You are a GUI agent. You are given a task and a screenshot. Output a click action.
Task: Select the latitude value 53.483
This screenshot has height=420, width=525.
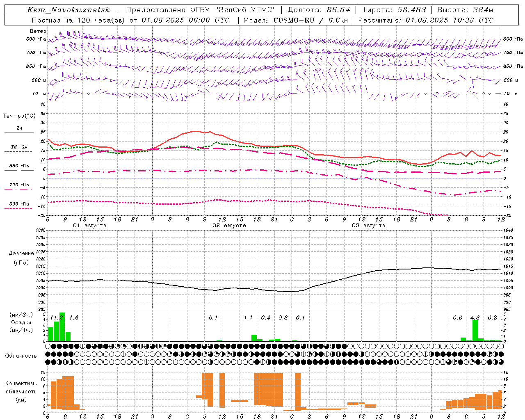[411, 10]
